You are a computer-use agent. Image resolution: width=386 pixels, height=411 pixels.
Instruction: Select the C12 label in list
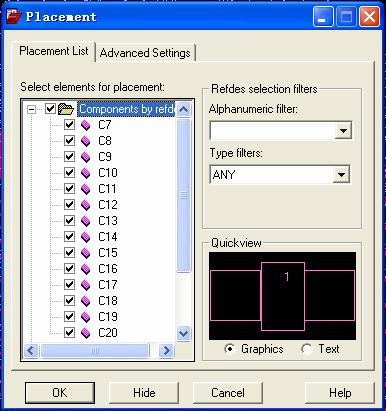(108, 205)
